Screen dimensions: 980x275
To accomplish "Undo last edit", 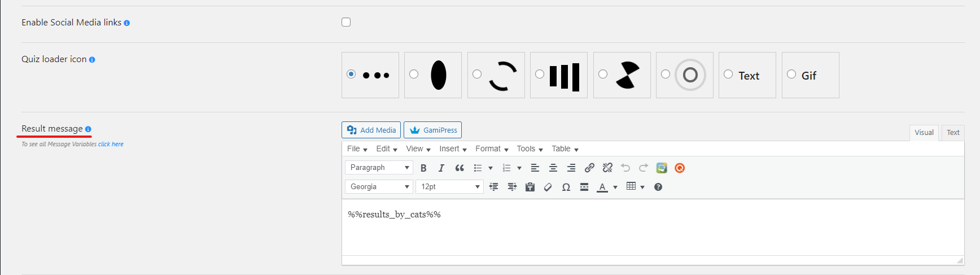I will point(625,168).
